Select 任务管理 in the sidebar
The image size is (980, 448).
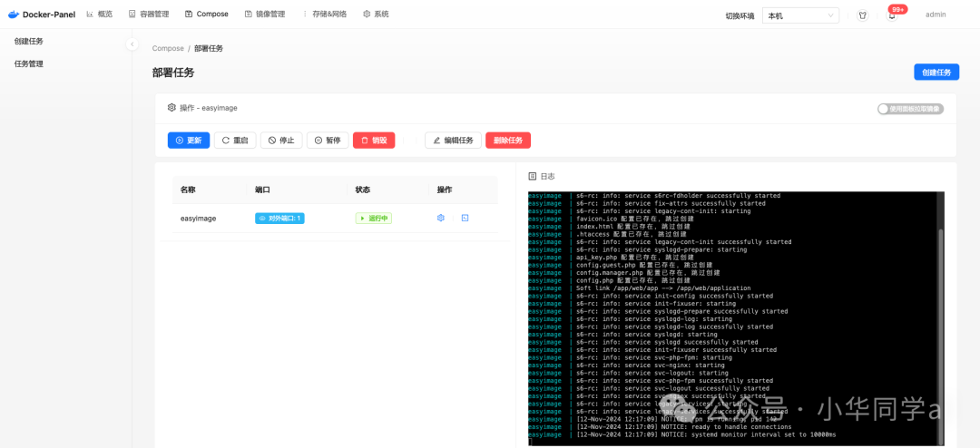(x=29, y=63)
